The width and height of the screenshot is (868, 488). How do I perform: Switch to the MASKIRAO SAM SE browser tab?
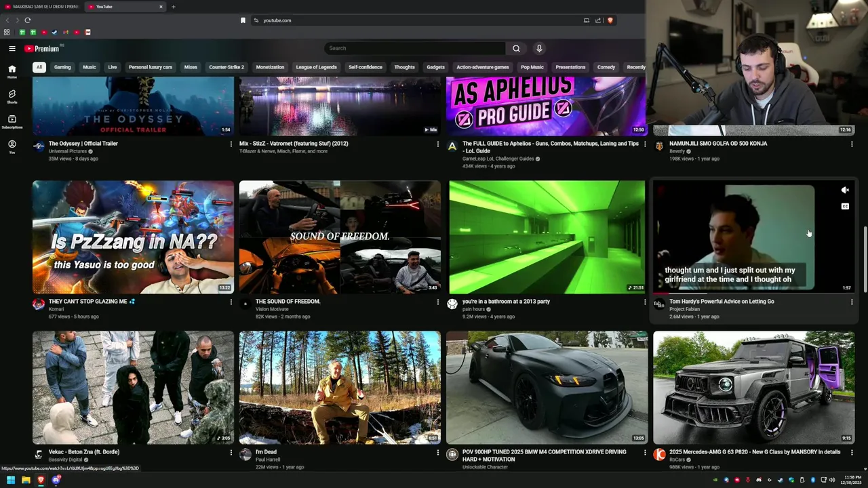click(x=41, y=7)
